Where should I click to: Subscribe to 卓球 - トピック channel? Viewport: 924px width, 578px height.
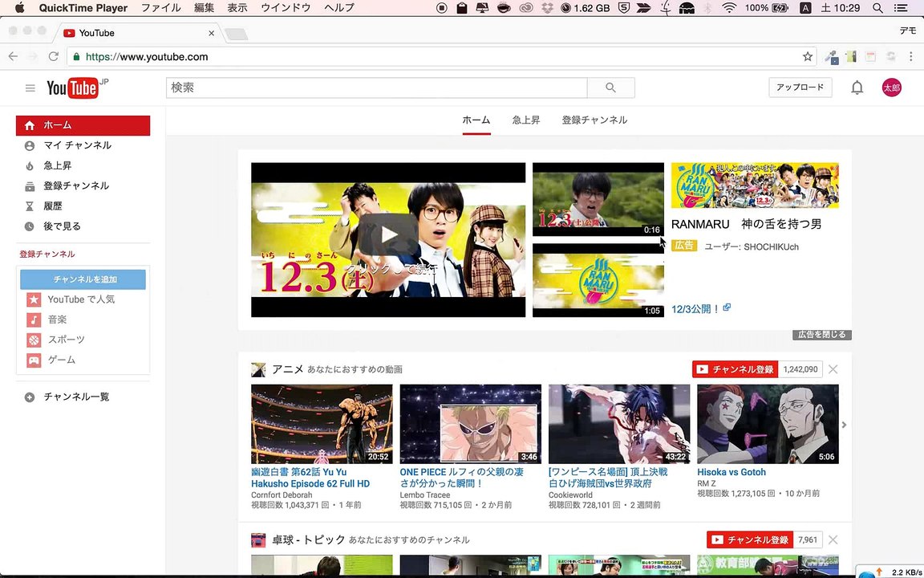click(x=750, y=539)
